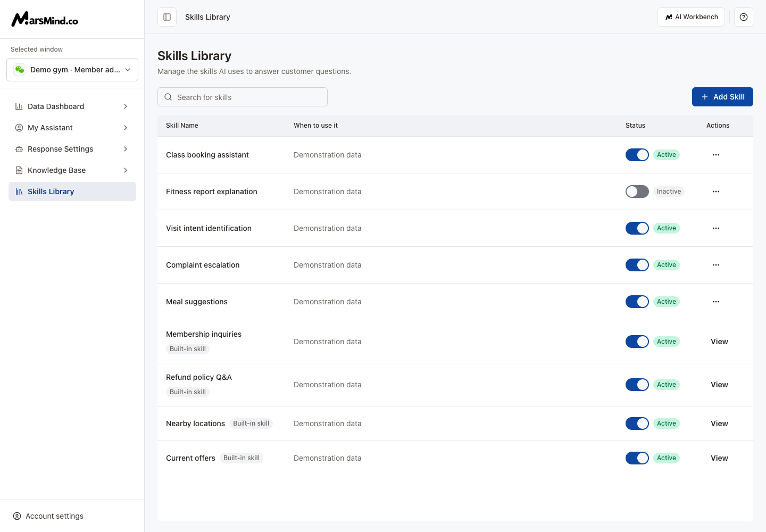The width and height of the screenshot is (766, 532).
Task: Open actions menu for Fitness report explanation
Action: (716, 192)
